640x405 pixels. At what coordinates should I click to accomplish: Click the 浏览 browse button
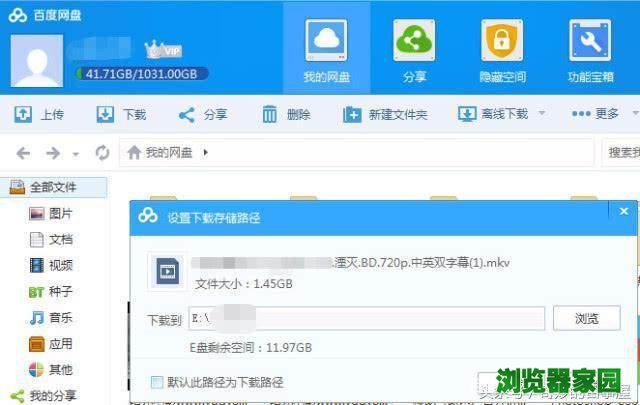587,318
